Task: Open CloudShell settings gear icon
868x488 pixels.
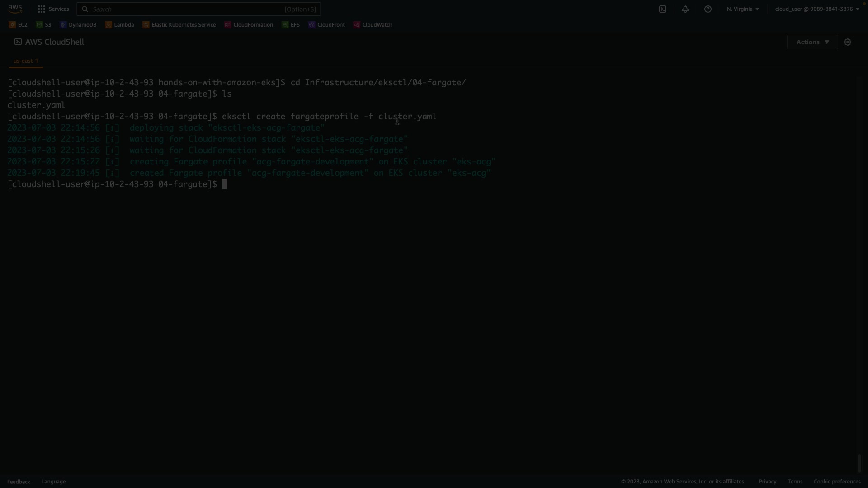Action: [848, 42]
